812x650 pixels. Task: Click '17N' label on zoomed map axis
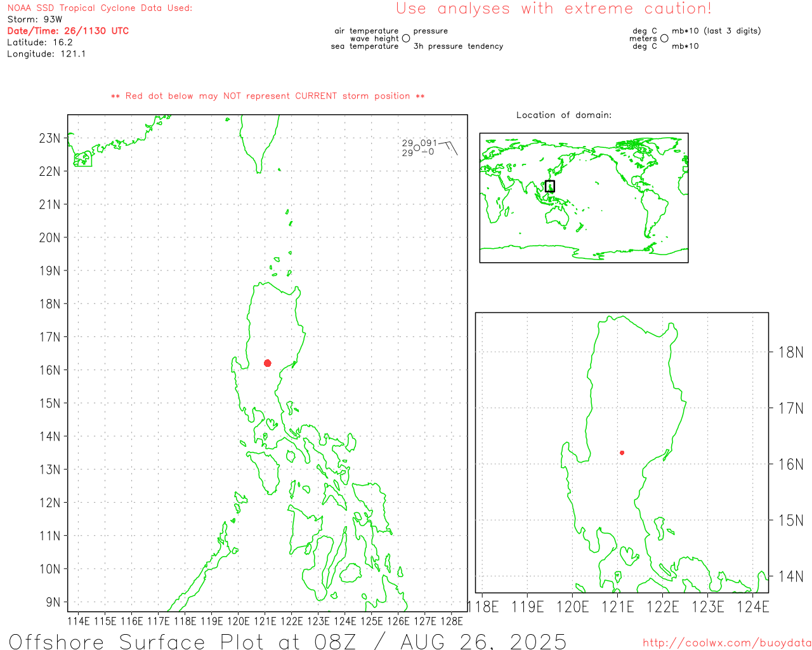click(790, 408)
